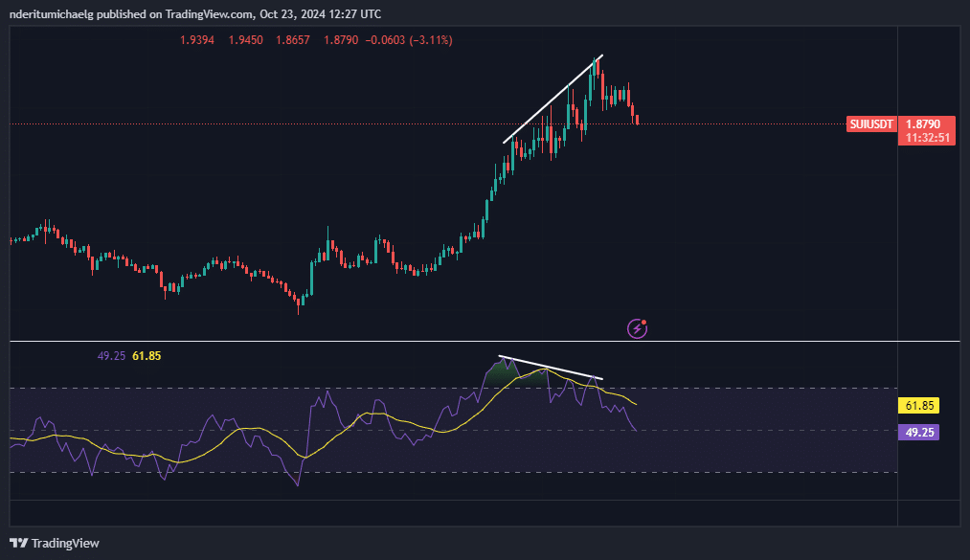This screenshot has height=560, width=970.
Task: Click the green shaded overbought RSI area
Action: [x=500, y=376]
